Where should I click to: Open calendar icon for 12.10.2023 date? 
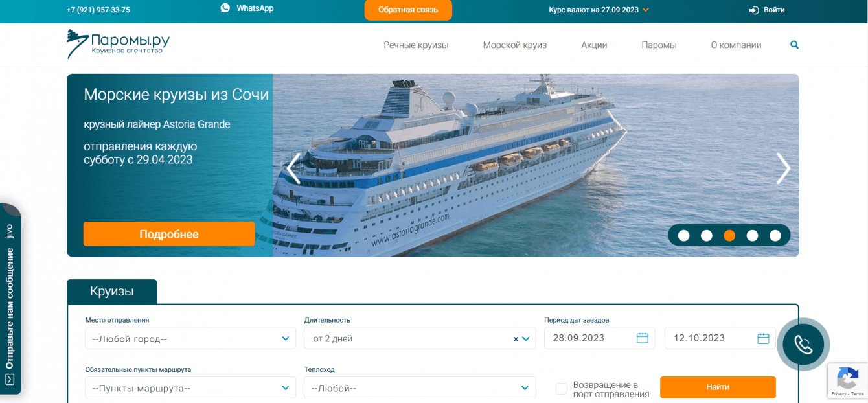click(763, 338)
